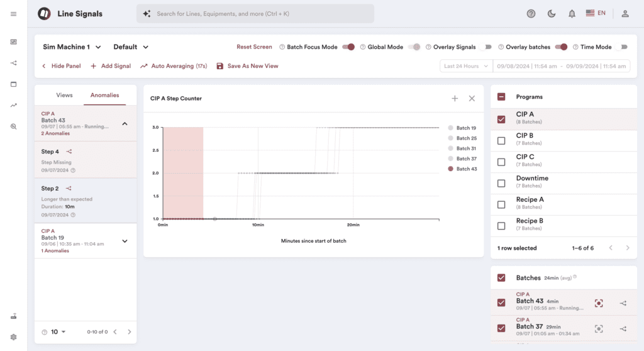Open the EN language selector
Image resolution: width=644 pixels, height=351 pixels.
click(x=596, y=13)
